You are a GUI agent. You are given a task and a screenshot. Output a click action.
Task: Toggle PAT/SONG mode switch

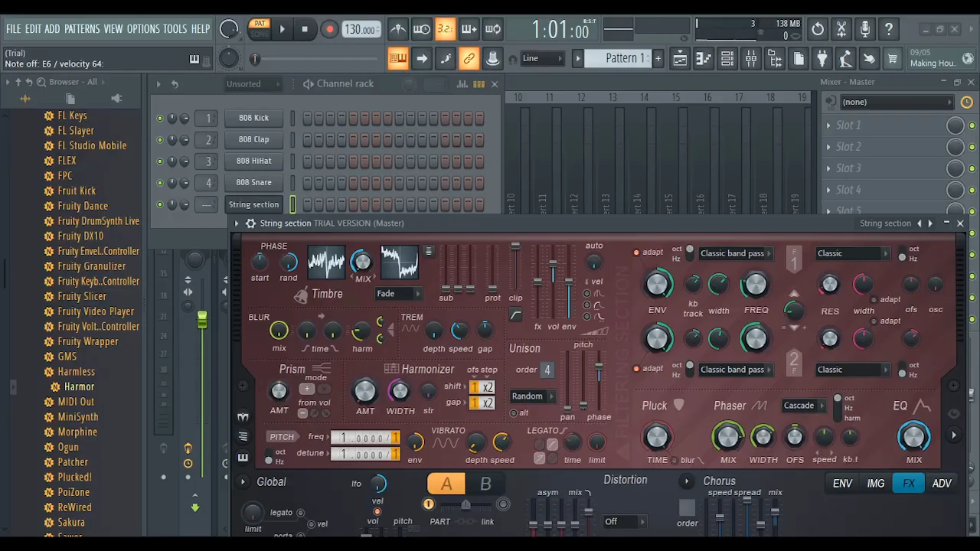pos(260,29)
